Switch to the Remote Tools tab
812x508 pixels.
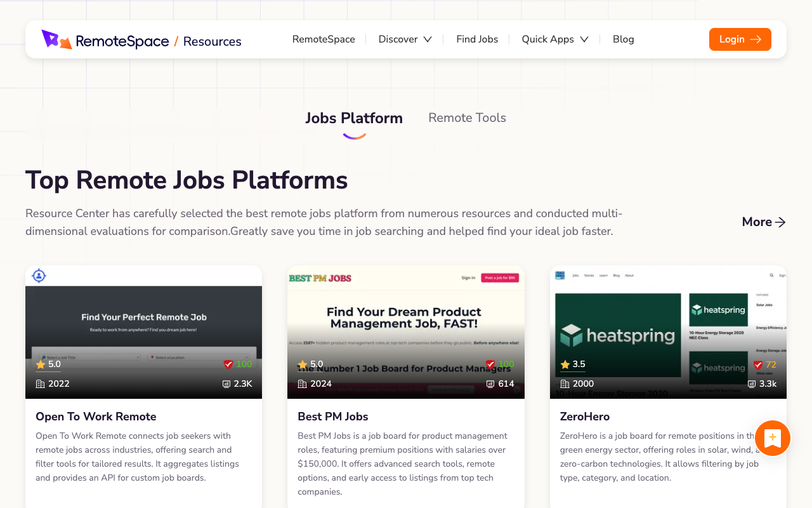tap(467, 118)
